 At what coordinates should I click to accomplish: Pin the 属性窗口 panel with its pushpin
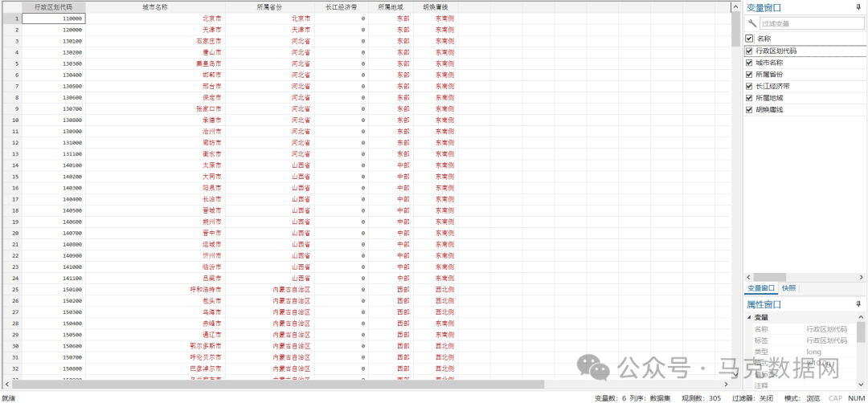tap(858, 304)
